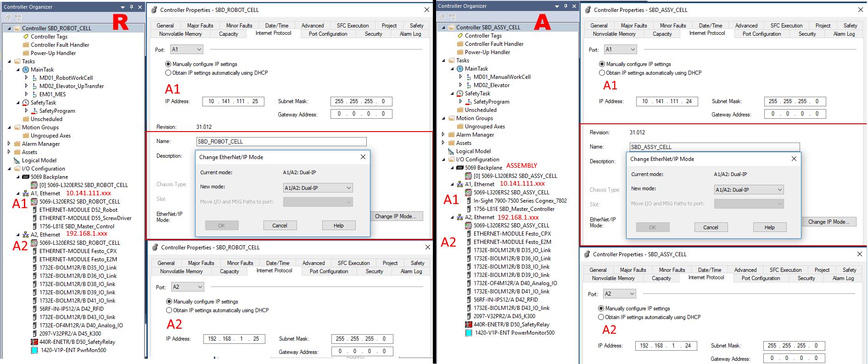Click the D52_Robot Ethernet module icon

pyautogui.click(x=34, y=210)
